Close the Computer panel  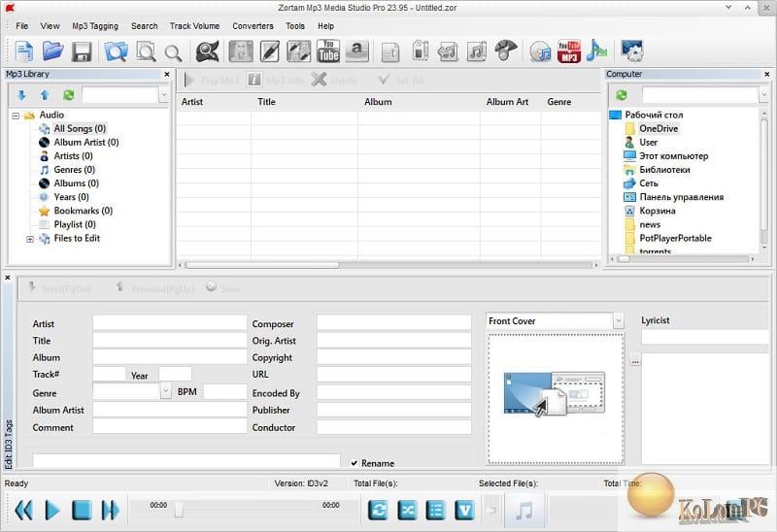[x=766, y=75]
